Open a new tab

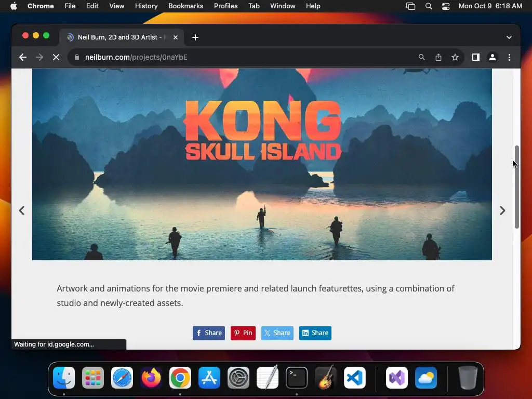(x=195, y=37)
